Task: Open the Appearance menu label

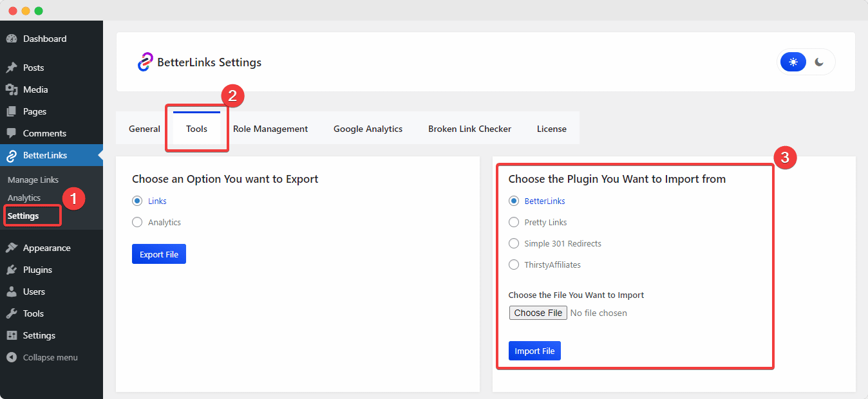Action: pyautogui.click(x=47, y=248)
